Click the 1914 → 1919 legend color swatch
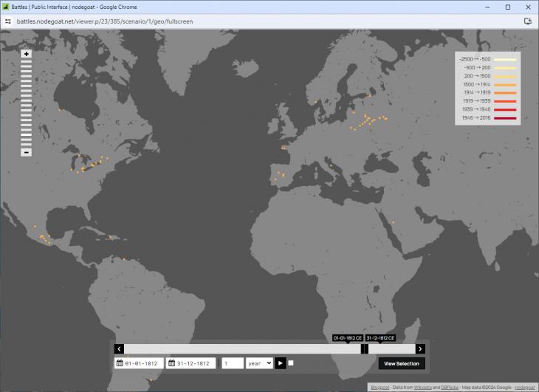The height and width of the screenshot is (392, 539). pos(505,93)
